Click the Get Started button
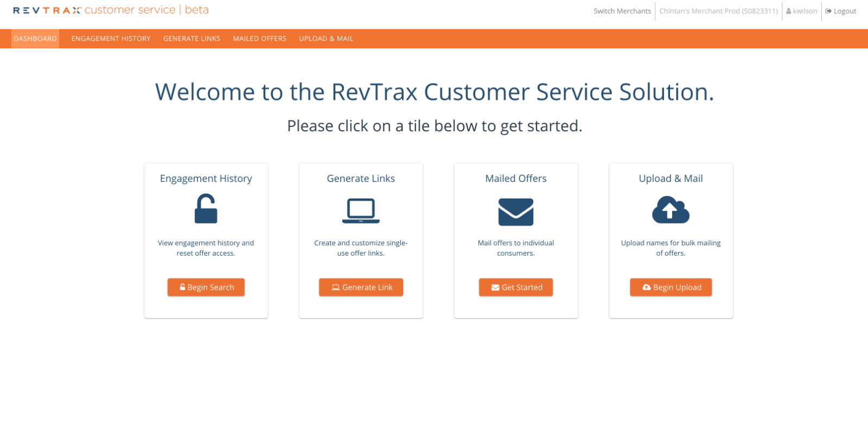 pyautogui.click(x=516, y=287)
